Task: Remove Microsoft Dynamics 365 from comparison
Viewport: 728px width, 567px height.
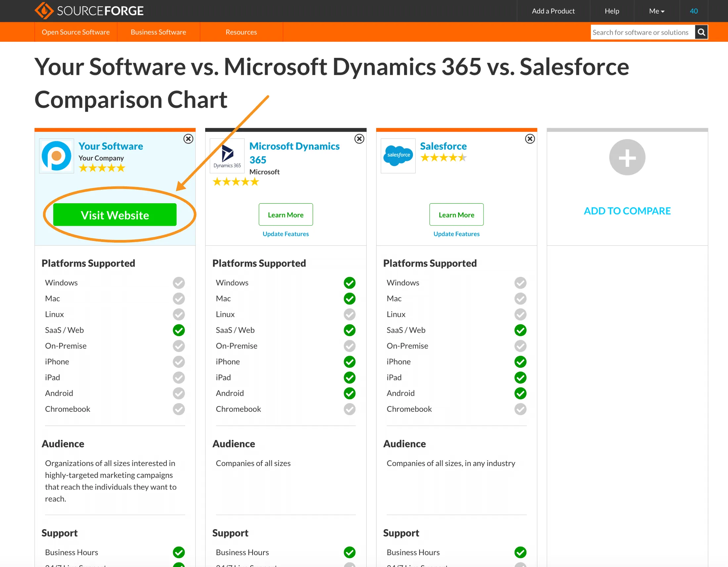Action: coord(359,139)
